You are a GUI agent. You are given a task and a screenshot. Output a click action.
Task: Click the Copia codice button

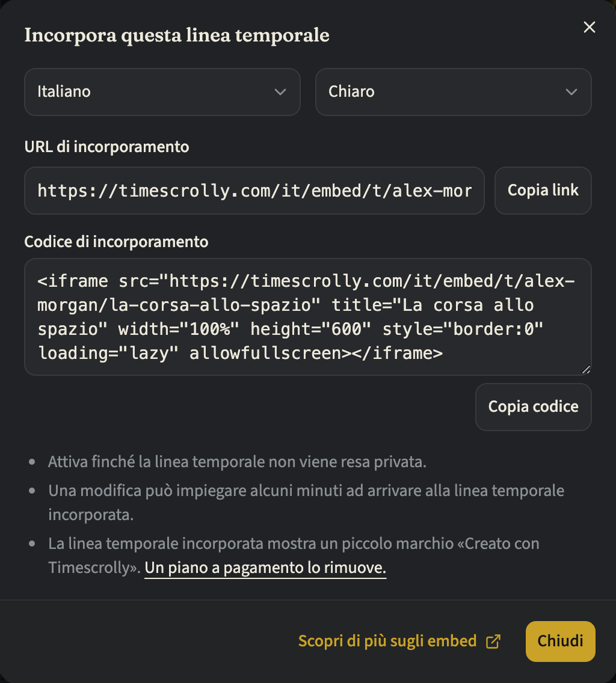click(533, 407)
